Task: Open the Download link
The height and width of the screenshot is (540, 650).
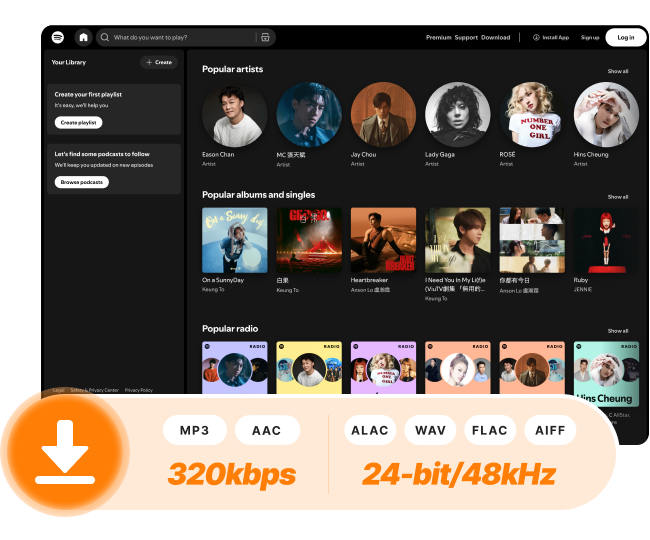Action: pyautogui.click(x=495, y=37)
